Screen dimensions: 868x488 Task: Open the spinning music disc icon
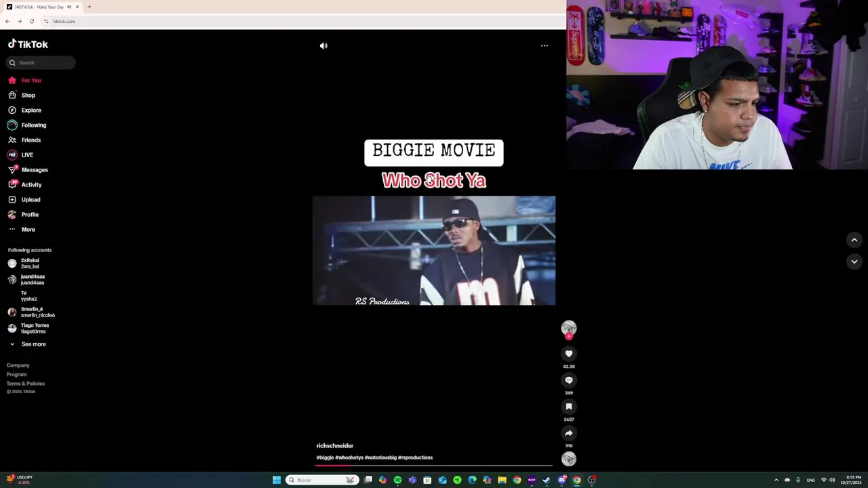[x=569, y=459]
